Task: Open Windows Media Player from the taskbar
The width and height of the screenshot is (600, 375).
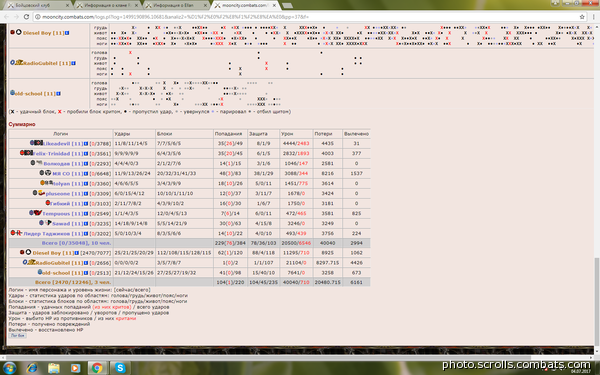Action: point(75,368)
